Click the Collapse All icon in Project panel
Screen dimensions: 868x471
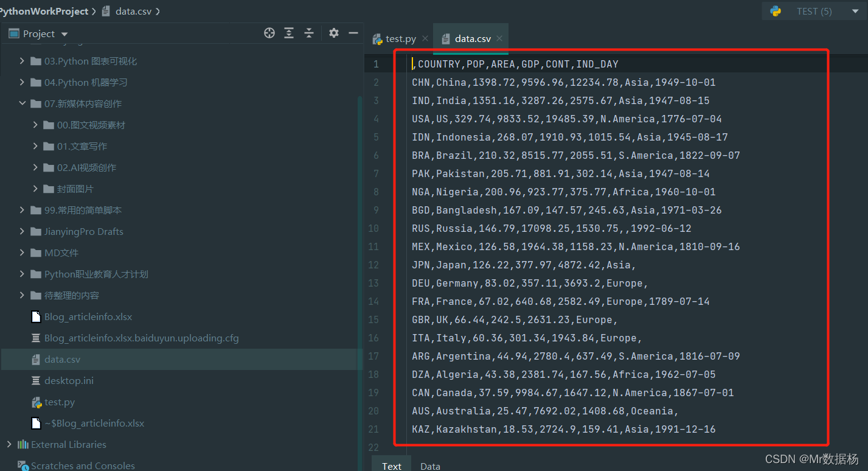pos(309,33)
